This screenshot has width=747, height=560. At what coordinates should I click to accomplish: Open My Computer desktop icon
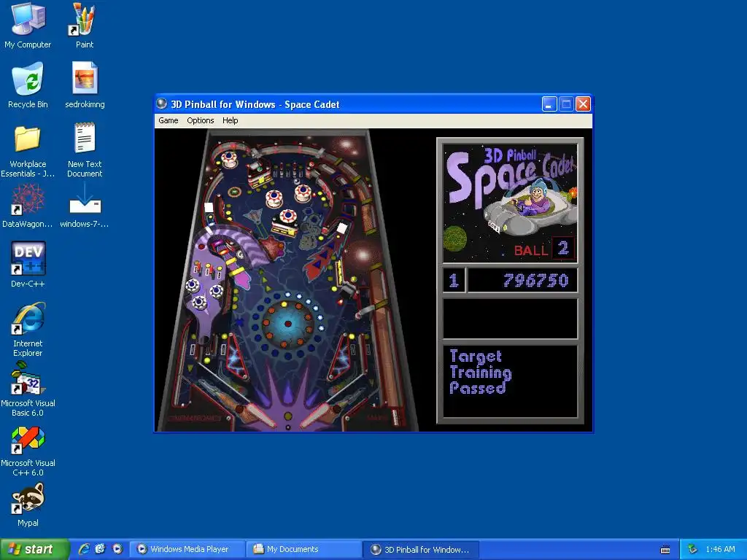tap(28, 26)
